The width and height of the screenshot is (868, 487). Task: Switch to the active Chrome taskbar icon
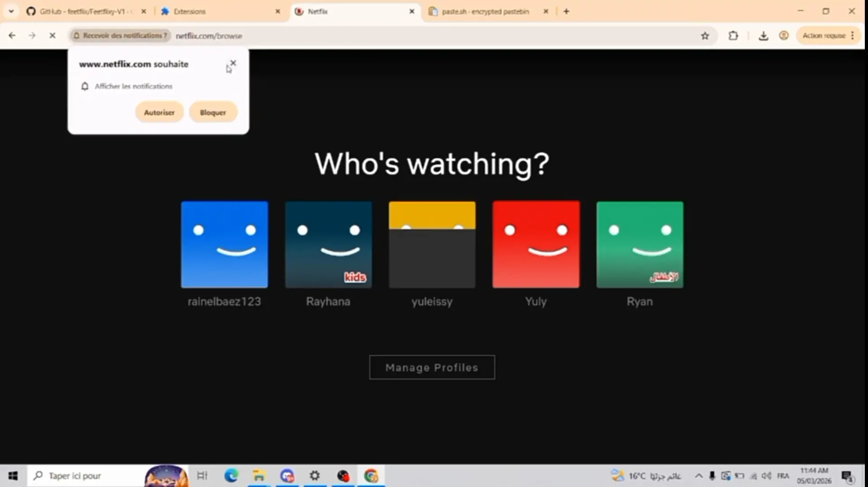click(371, 476)
